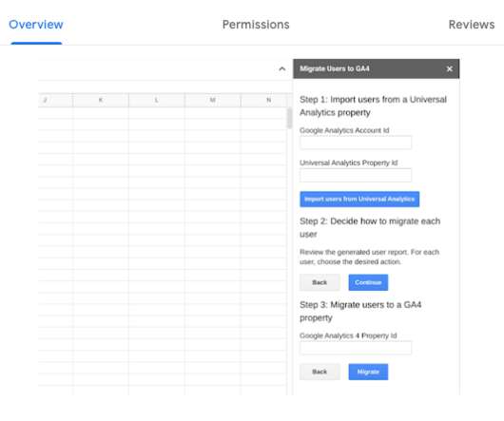Close the Migrate Users to GA4 sidebar
504x421 pixels.
tap(450, 68)
